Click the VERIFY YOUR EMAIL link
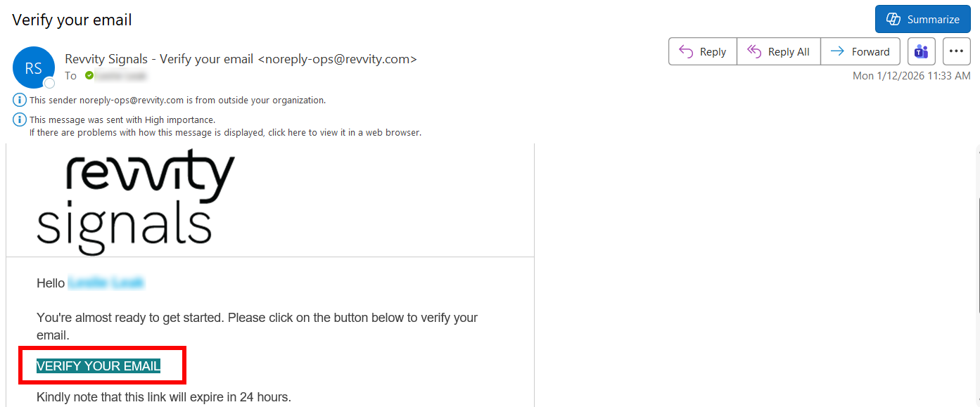 [98, 366]
